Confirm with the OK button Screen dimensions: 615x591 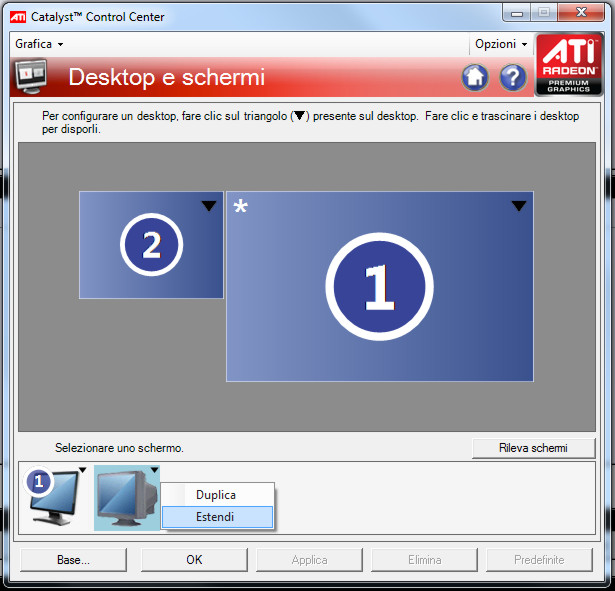pyautogui.click(x=194, y=560)
